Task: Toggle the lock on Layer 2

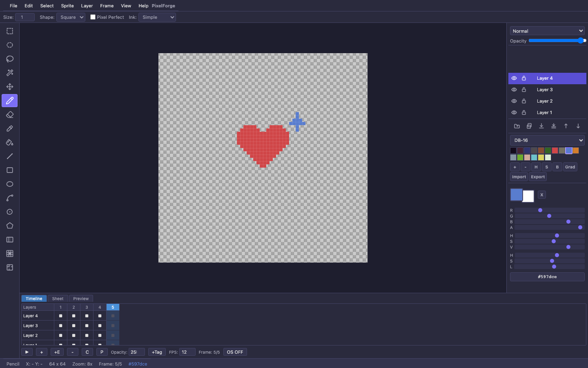Action: pyautogui.click(x=524, y=101)
